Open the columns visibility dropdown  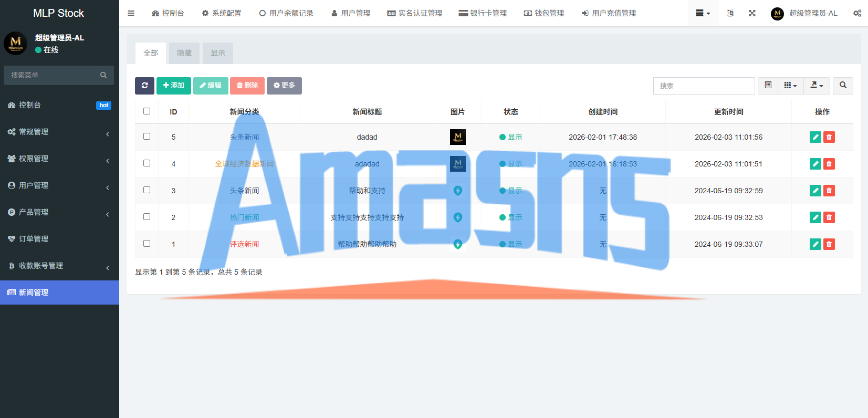[x=790, y=86]
